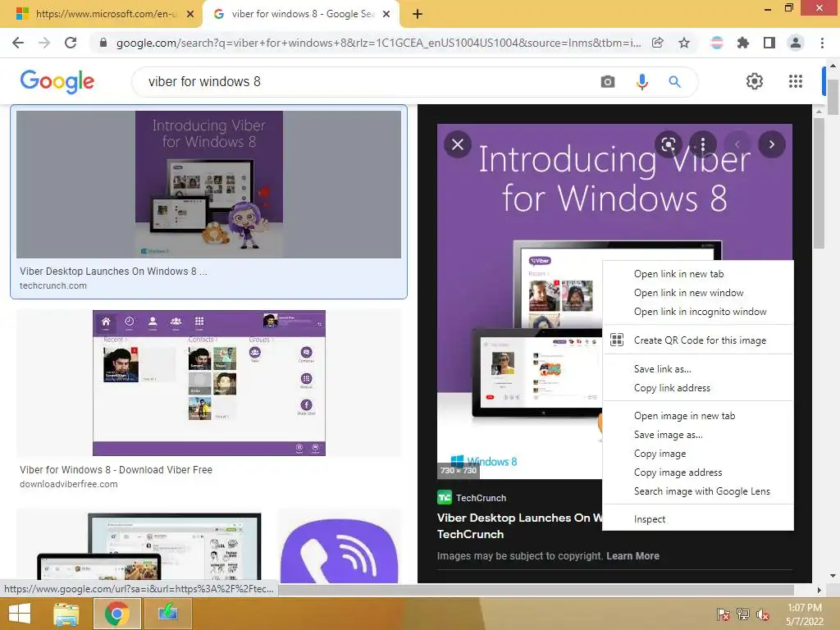The height and width of the screenshot is (630, 840).
Task: Open the Chrome profile avatar
Action: pyautogui.click(x=796, y=43)
